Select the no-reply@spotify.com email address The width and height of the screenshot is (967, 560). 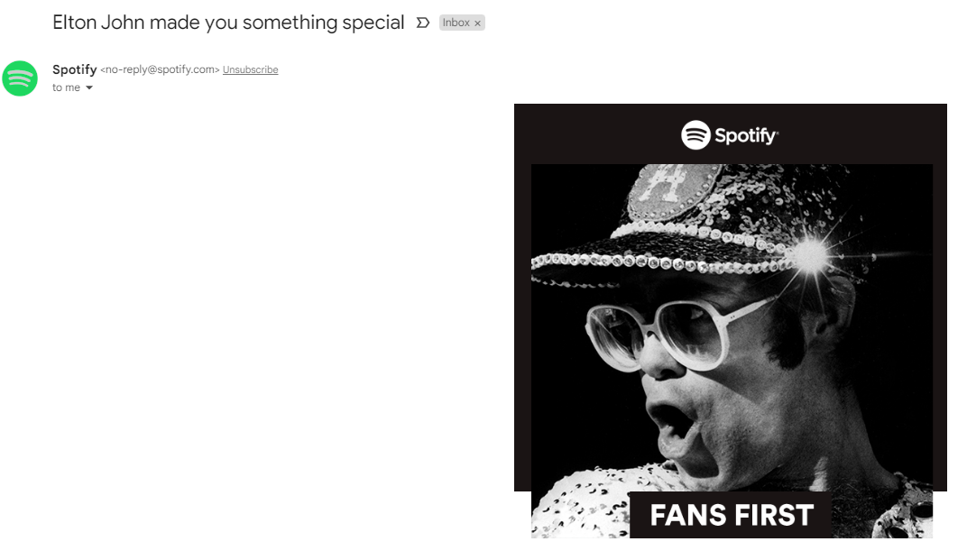pyautogui.click(x=160, y=69)
